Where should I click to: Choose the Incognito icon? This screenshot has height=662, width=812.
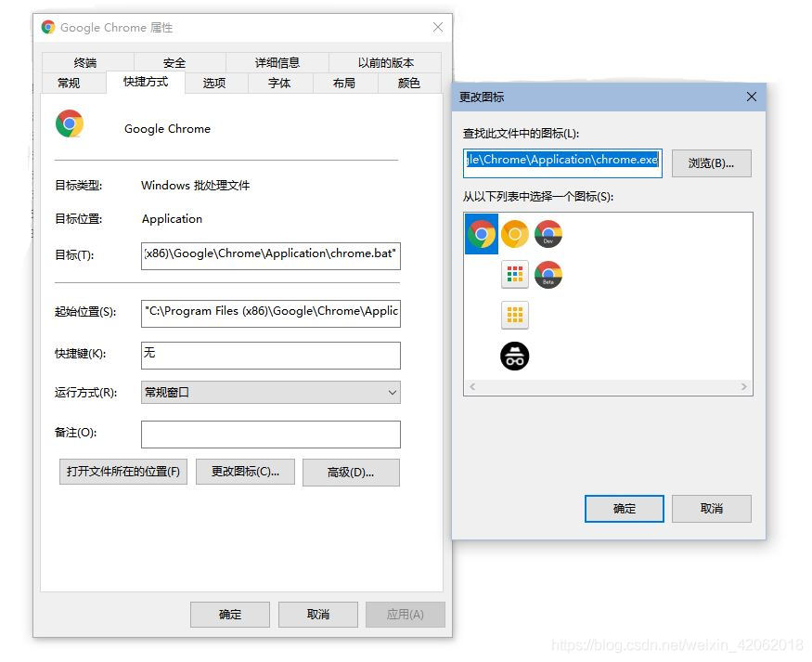pyautogui.click(x=515, y=356)
